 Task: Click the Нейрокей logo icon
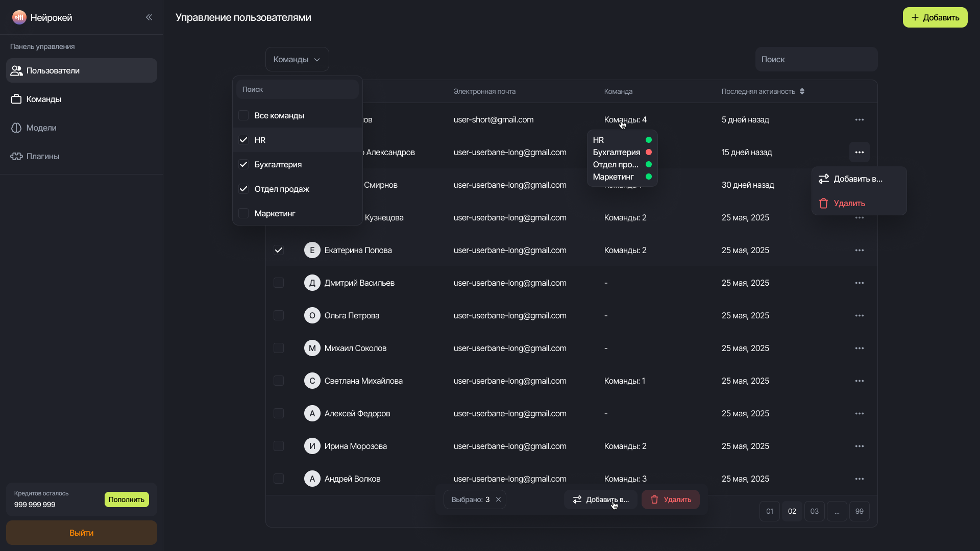click(19, 17)
